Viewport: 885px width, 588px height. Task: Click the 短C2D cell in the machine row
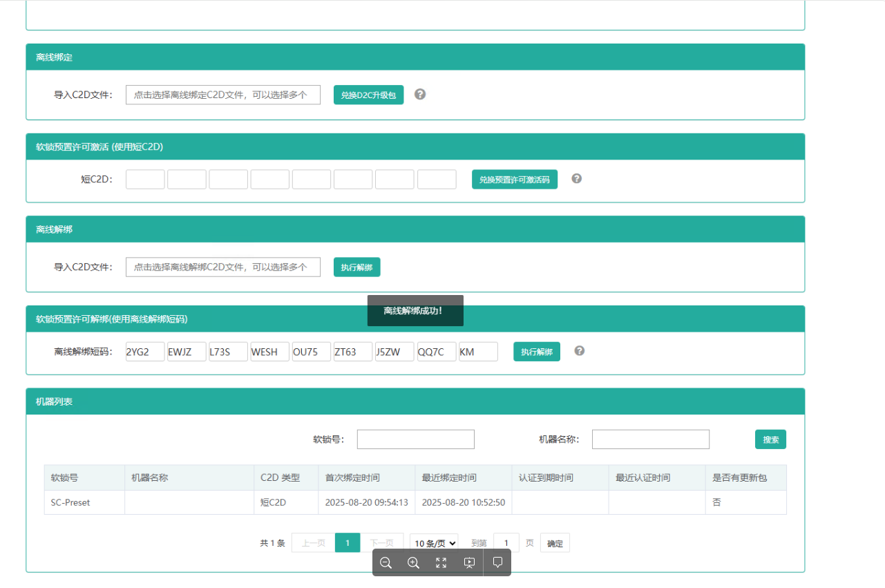click(286, 502)
